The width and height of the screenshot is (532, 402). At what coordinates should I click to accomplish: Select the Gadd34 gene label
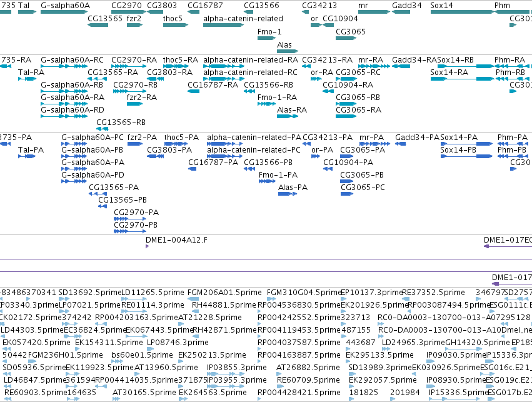pos(407,6)
